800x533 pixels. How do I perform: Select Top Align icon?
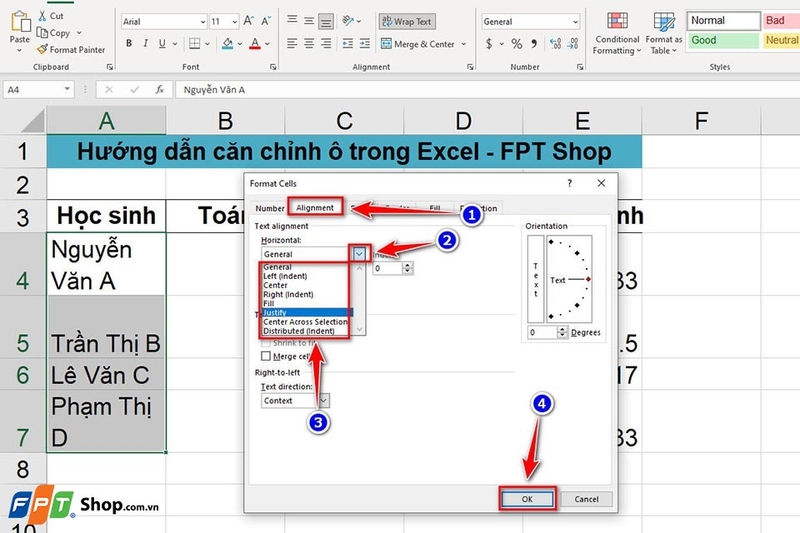[292, 20]
